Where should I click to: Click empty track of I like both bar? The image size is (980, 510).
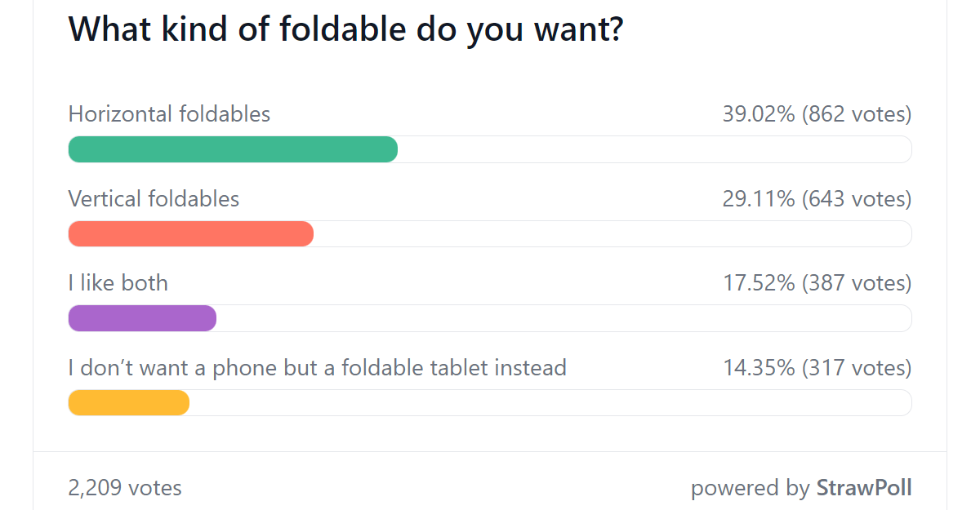click(x=564, y=318)
